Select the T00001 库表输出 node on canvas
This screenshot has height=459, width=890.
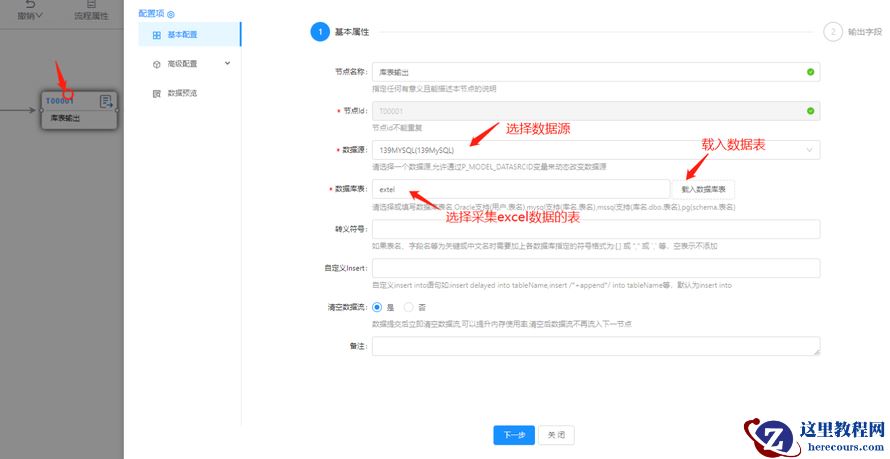pos(79,110)
